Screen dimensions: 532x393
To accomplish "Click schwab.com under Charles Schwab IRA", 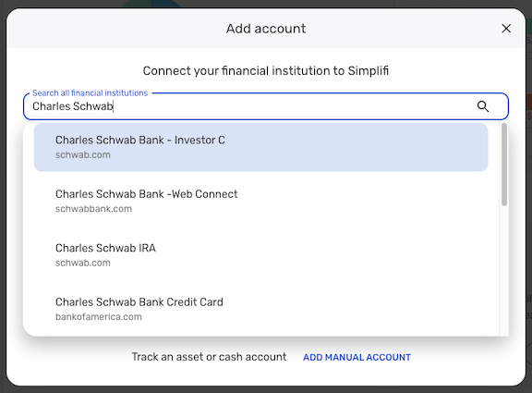I will 83,263.
